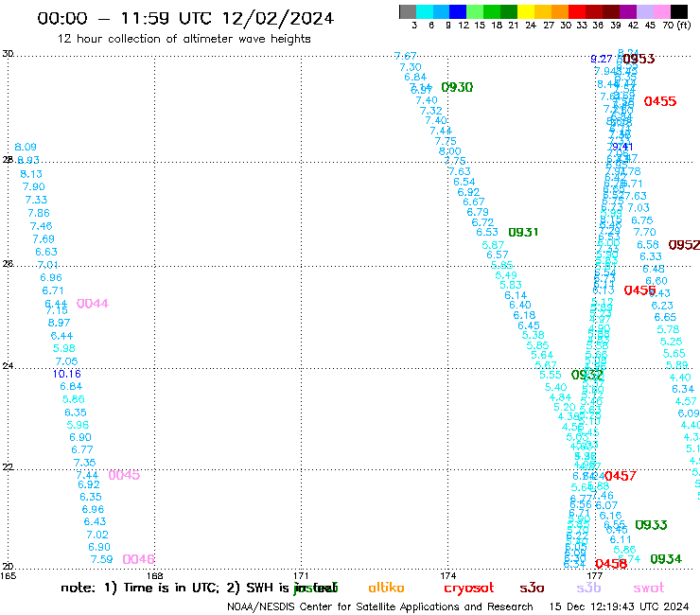The height and width of the screenshot is (615, 700).
Task: Click the 'altika' satellite legend label
Action: [386, 588]
